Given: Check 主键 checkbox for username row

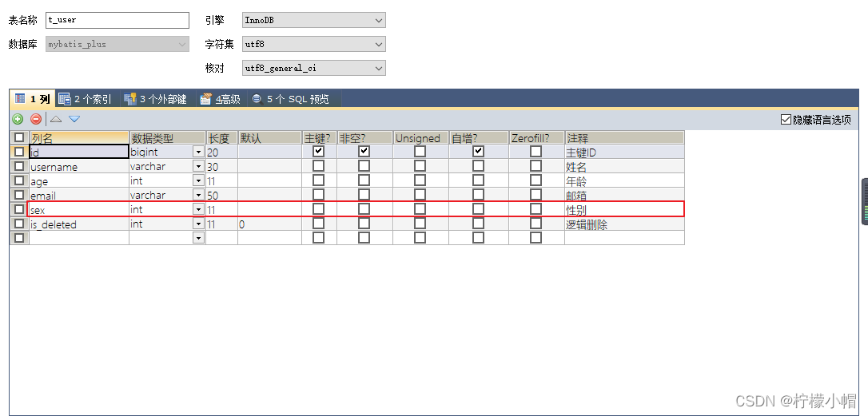Looking at the screenshot, I should 318,165.
